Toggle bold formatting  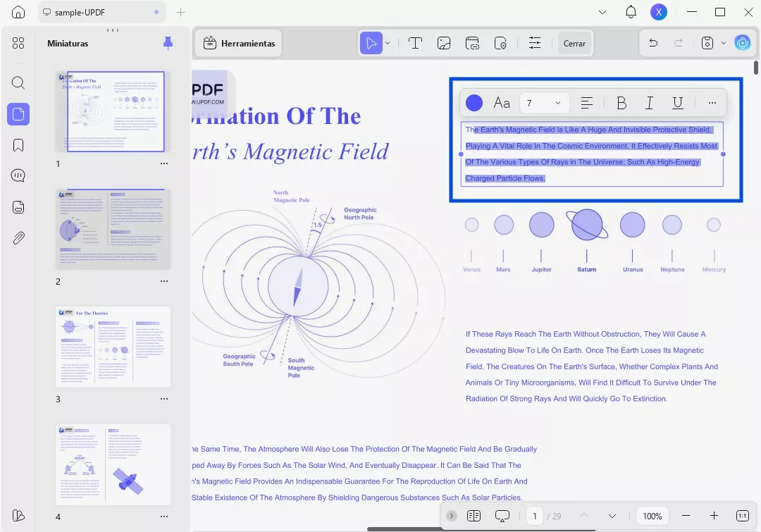click(x=621, y=103)
